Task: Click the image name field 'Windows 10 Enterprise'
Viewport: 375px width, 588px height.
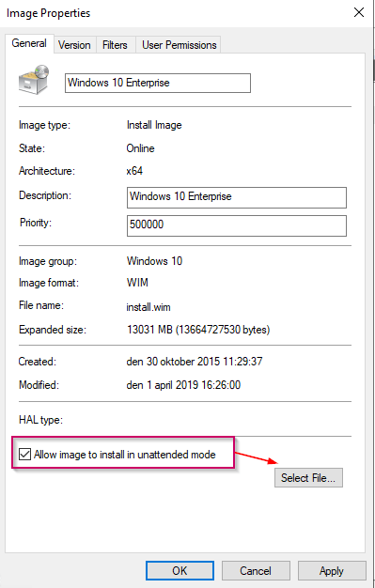Action: [x=158, y=83]
